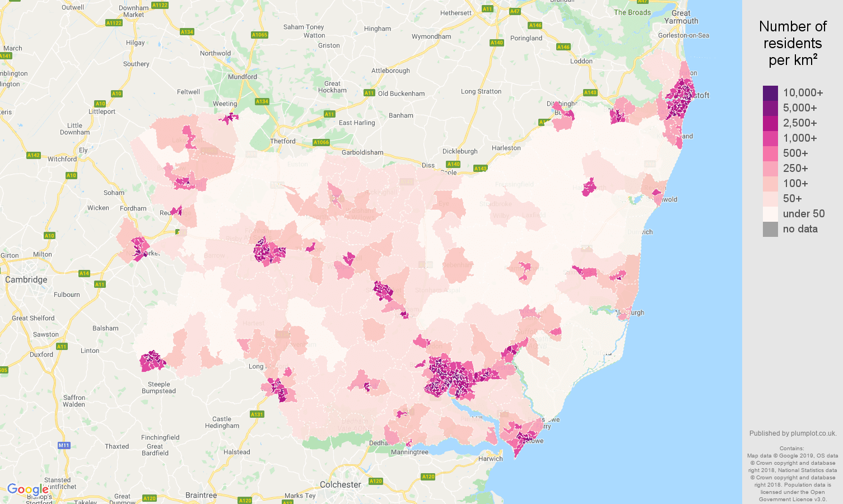The image size is (843, 504).
Task: Click the Castle Hedingham label
Action: [222, 422]
